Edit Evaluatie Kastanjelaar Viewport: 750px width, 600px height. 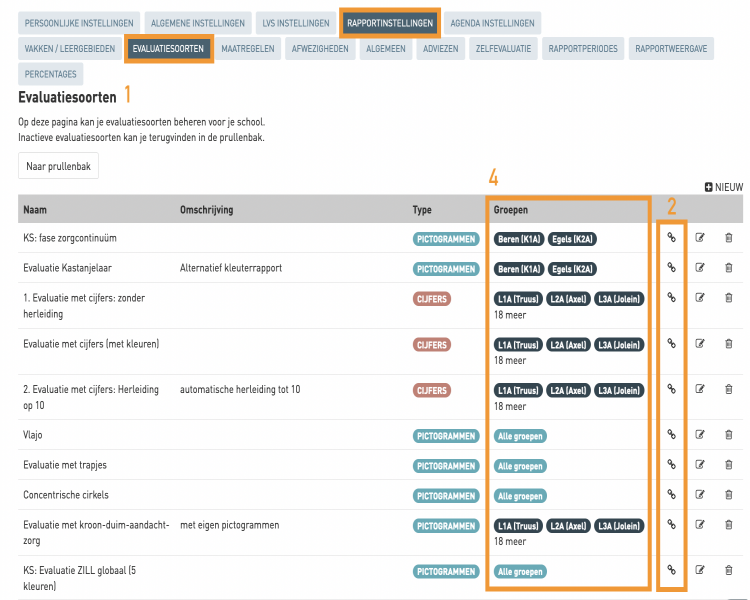[x=700, y=267]
